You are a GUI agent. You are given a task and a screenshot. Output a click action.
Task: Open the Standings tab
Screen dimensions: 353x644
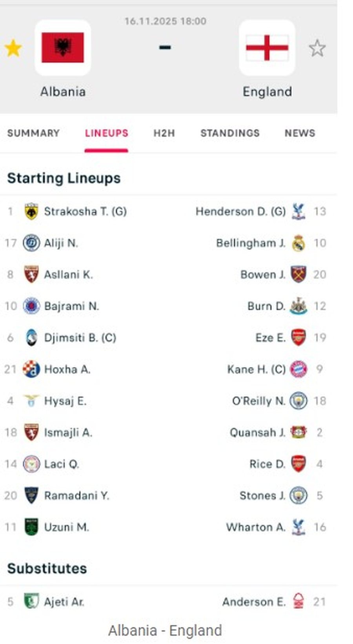coord(230,133)
